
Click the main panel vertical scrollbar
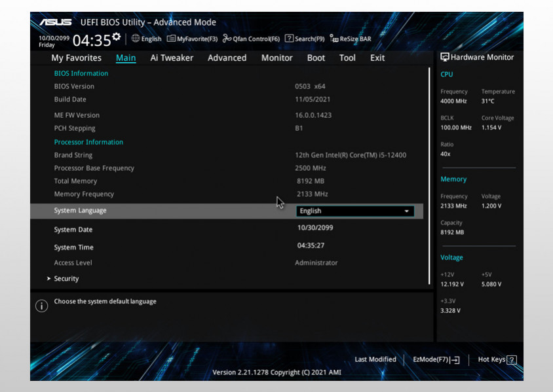point(429,175)
